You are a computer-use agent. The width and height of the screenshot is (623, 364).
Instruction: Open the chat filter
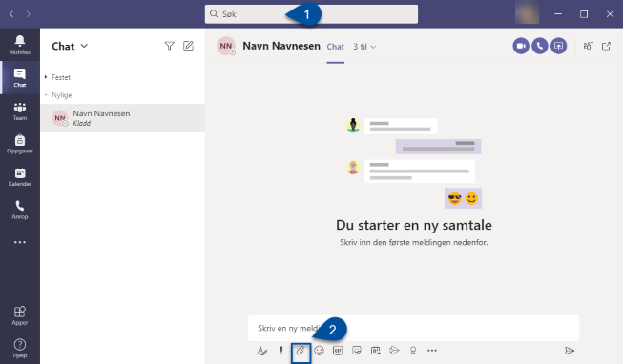169,46
